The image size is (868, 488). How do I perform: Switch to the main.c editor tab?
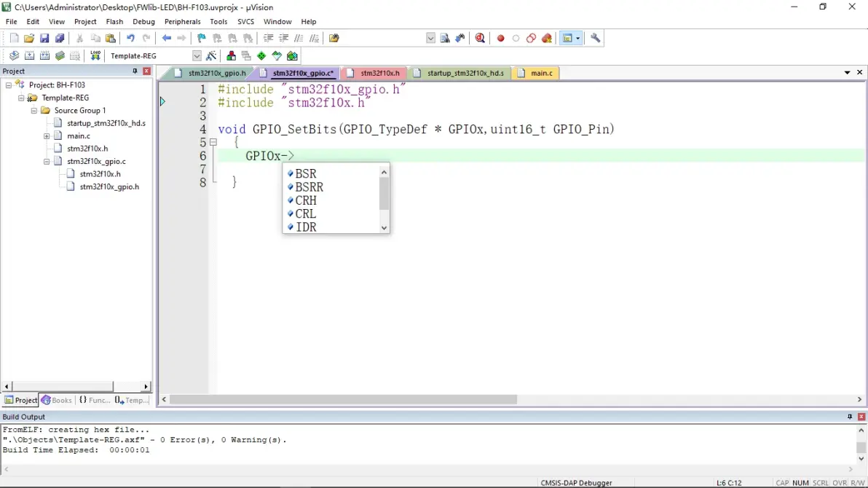point(541,73)
